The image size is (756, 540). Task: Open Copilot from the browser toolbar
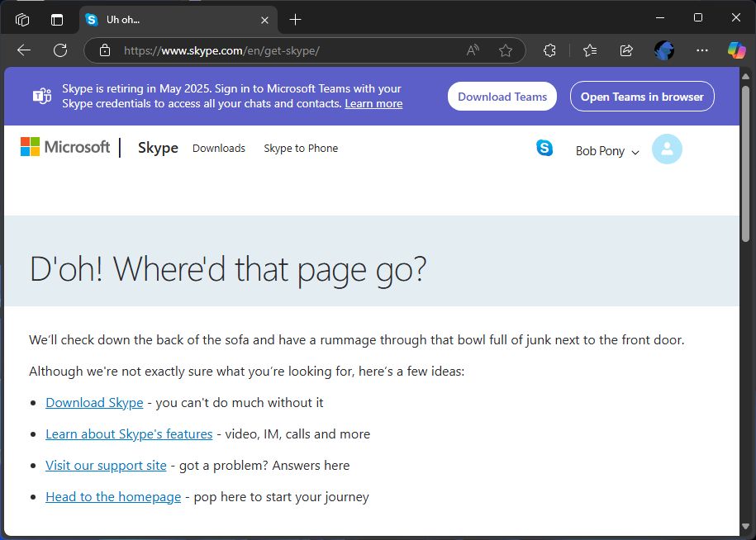tap(736, 50)
